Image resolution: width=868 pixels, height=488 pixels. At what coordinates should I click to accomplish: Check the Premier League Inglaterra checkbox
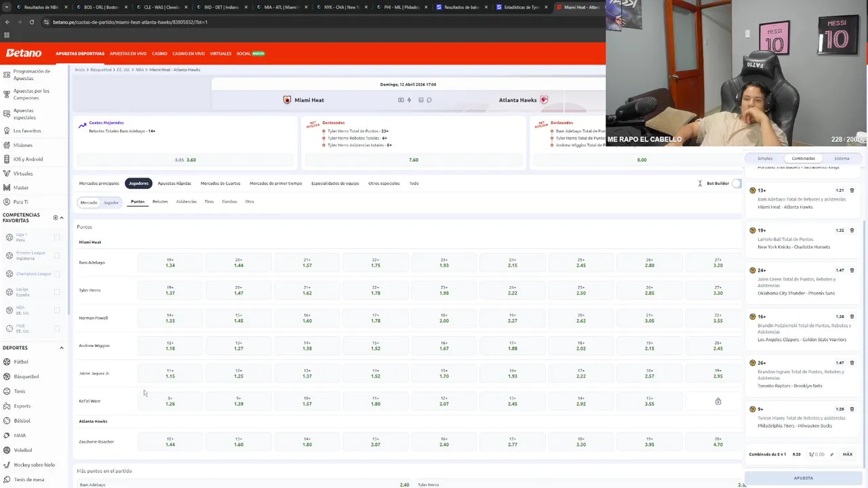(57, 256)
